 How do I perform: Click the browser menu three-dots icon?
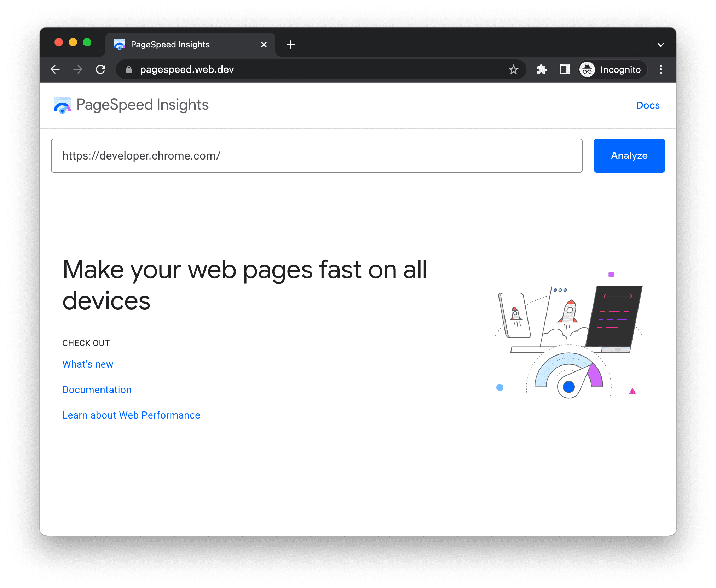(661, 70)
